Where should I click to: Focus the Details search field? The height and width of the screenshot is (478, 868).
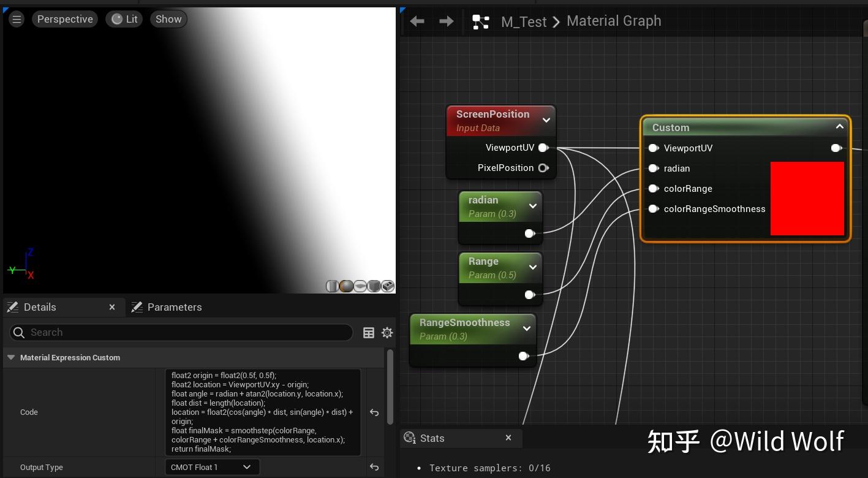tap(181, 332)
